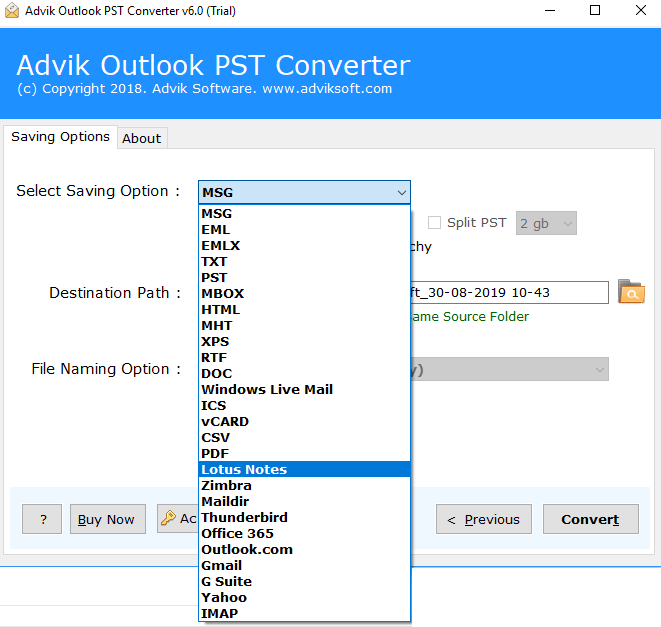Choose Gmail saving option
The width and height of the screenshot is (661, 627).
(x=304, y=565)
